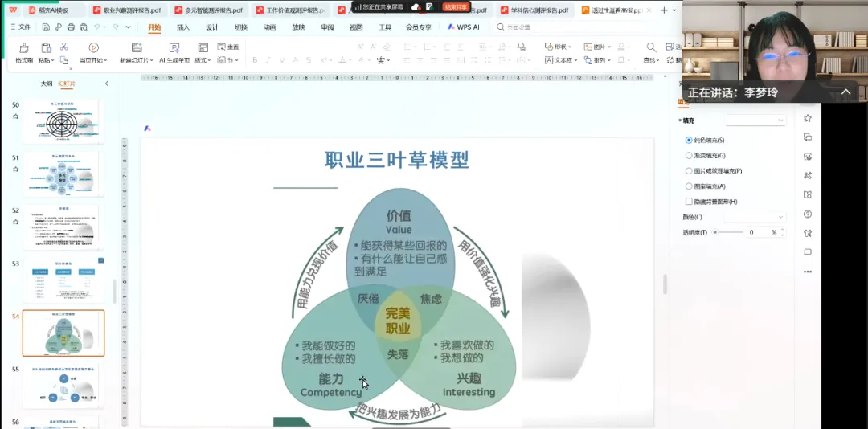The image size is (868, 429).
Task: Open the Review (审阅) ribbon tab
Action: [327, 27]
